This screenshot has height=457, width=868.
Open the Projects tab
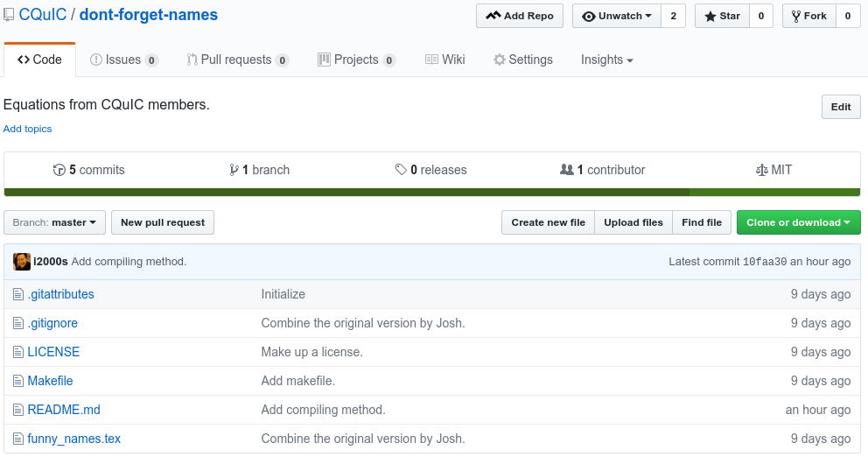(356, 60)
